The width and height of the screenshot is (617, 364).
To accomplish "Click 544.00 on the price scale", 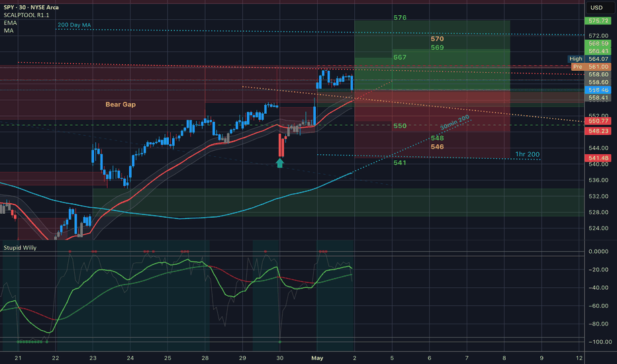I will 598,148.
